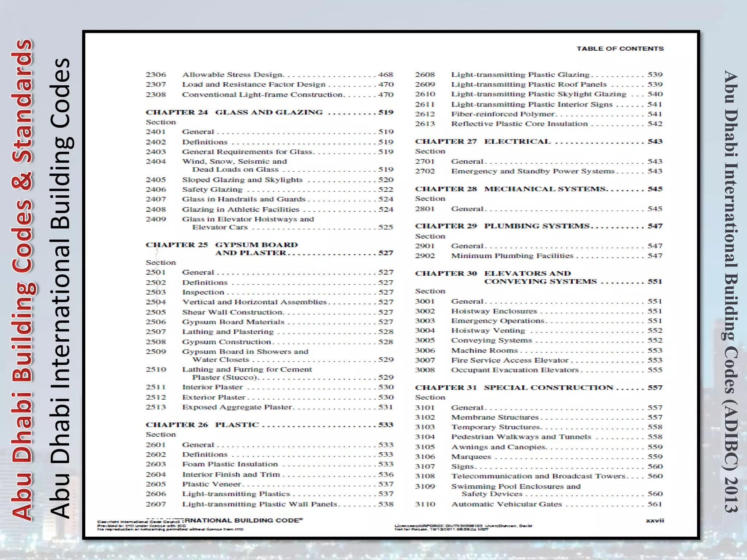Image resolution: width=747 pixels, height=560 pixels.
Task: Select '3004 Hoistway Venting' entry
Action: [539, 331]
